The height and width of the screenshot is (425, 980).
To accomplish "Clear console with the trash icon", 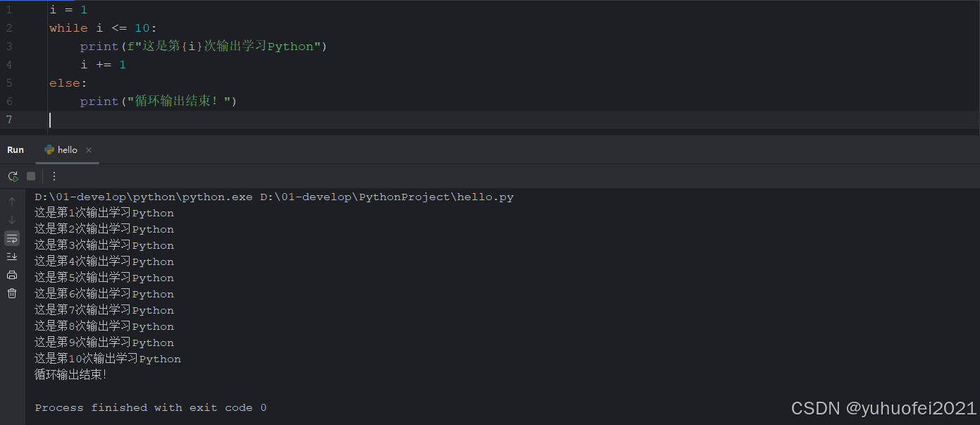I will point(12,293).
